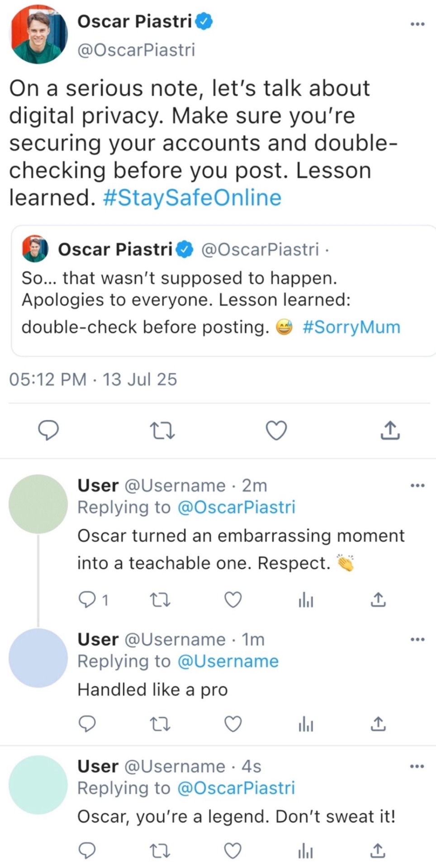Reply to the main tweet
The height and width of the screenshot is (868, 436).
[x=48, y=430]
